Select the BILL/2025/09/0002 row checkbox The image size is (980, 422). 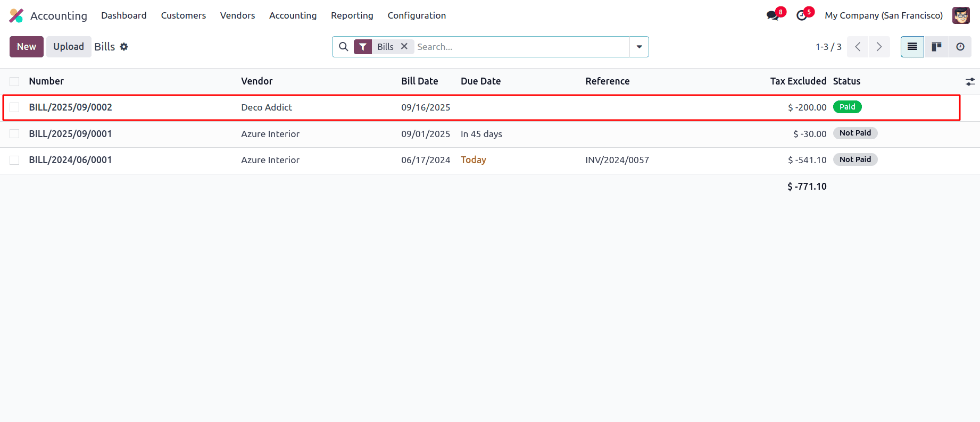(x=14, y=107)
